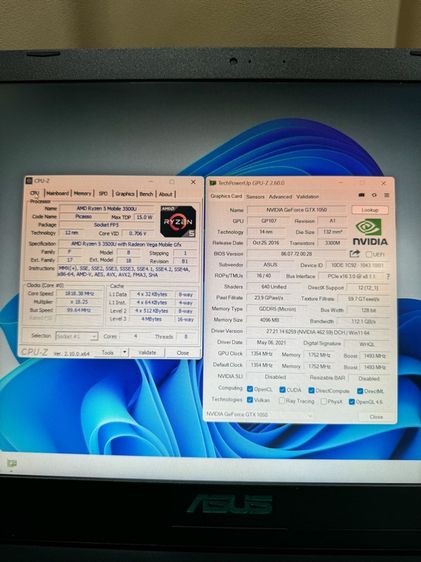Open the Bench tab
This screenshot has width=421, height=562.
pyautogui.click(x=146, y=194)
